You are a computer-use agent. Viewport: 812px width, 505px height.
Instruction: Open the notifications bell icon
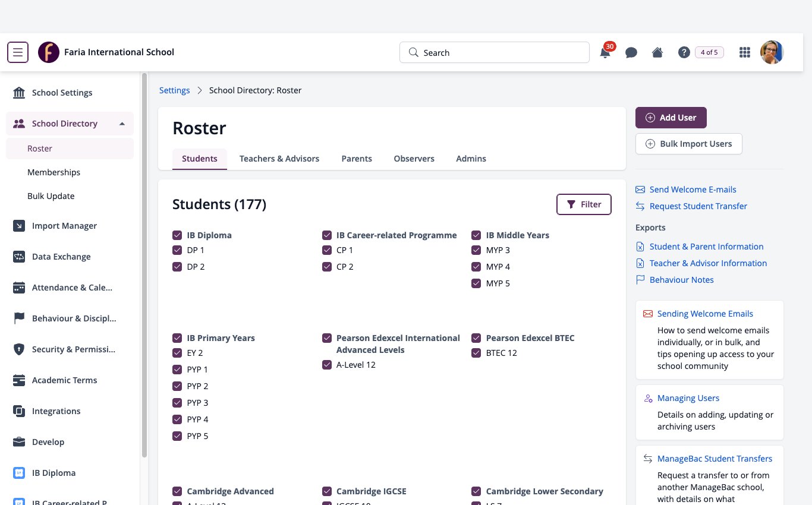(605, 52)
